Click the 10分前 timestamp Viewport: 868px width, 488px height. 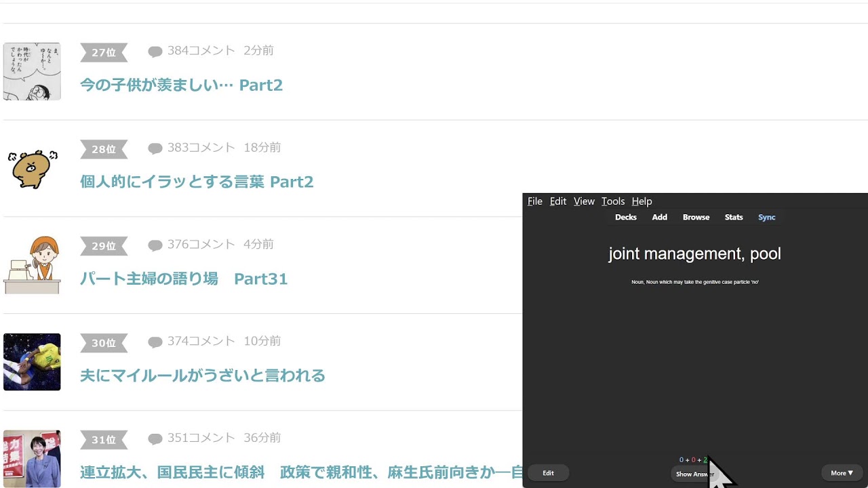coord(262,342)
